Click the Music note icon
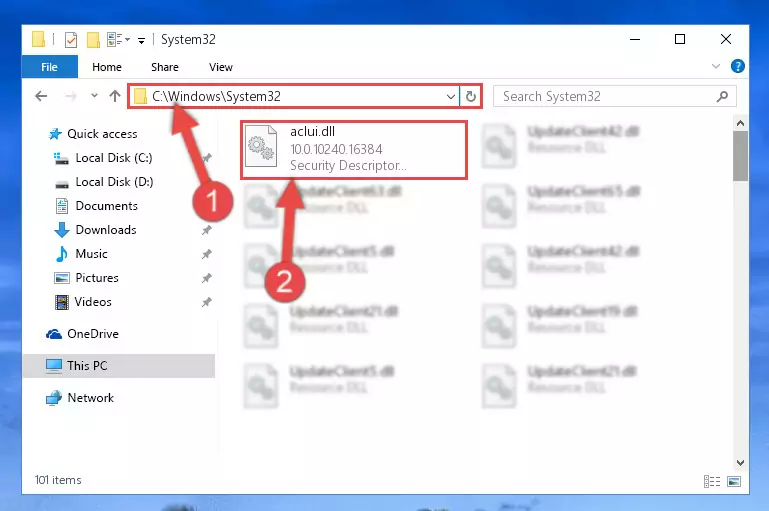This screenshot has height=511, width=769. 62,254
